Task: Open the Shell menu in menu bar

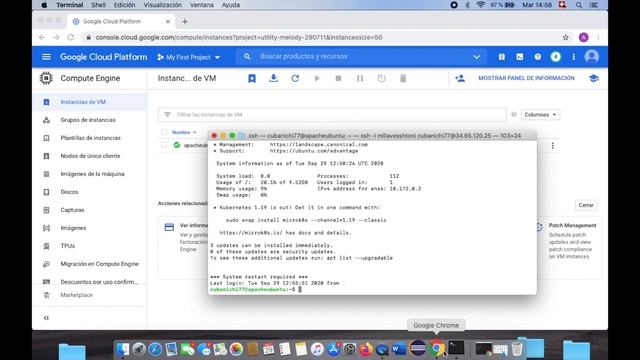Action: tap(98, 5)
